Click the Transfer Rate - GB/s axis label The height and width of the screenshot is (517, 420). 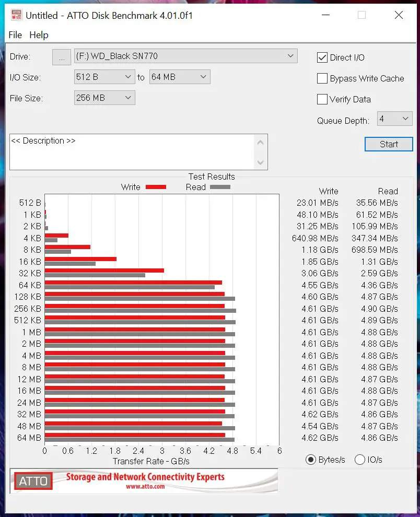coord(151,461)
